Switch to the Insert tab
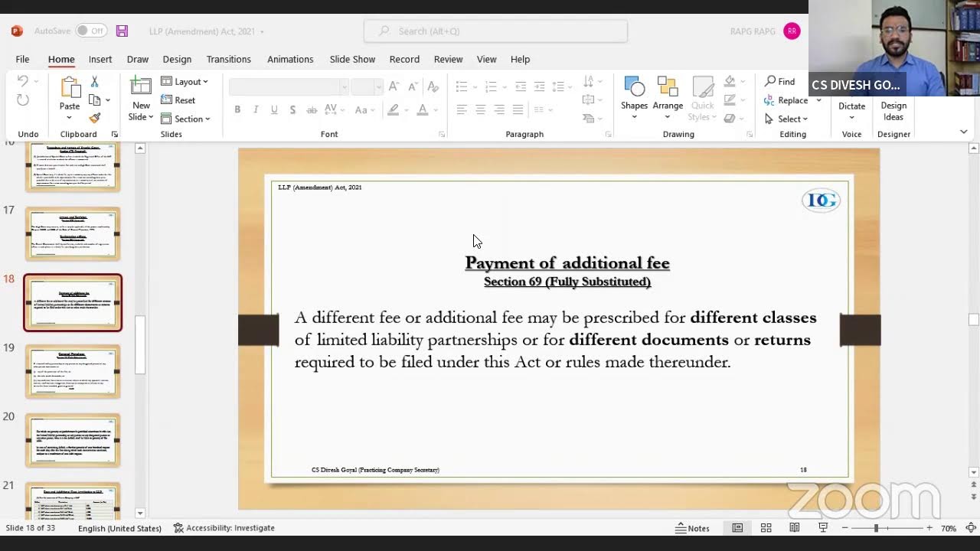This screenshot has width=980, height=551. (100, 59)
